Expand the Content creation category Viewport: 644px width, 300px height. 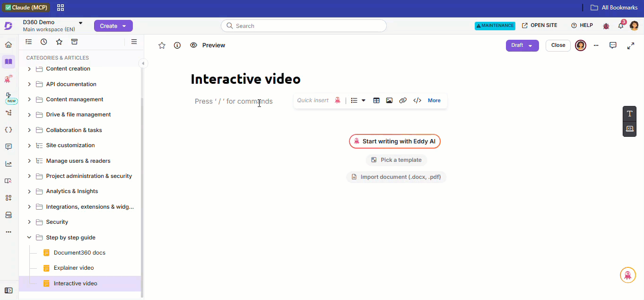click(29, 69)
